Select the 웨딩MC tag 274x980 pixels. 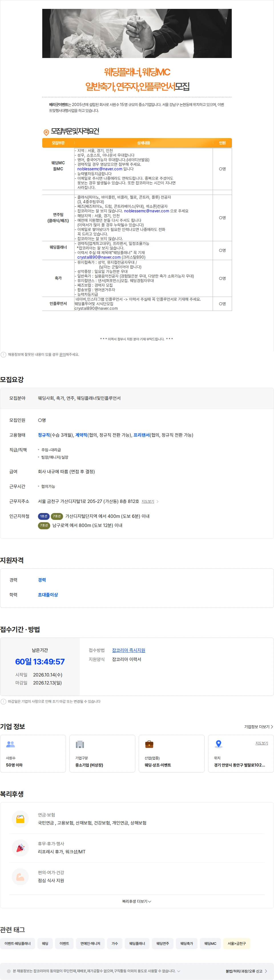210,943
